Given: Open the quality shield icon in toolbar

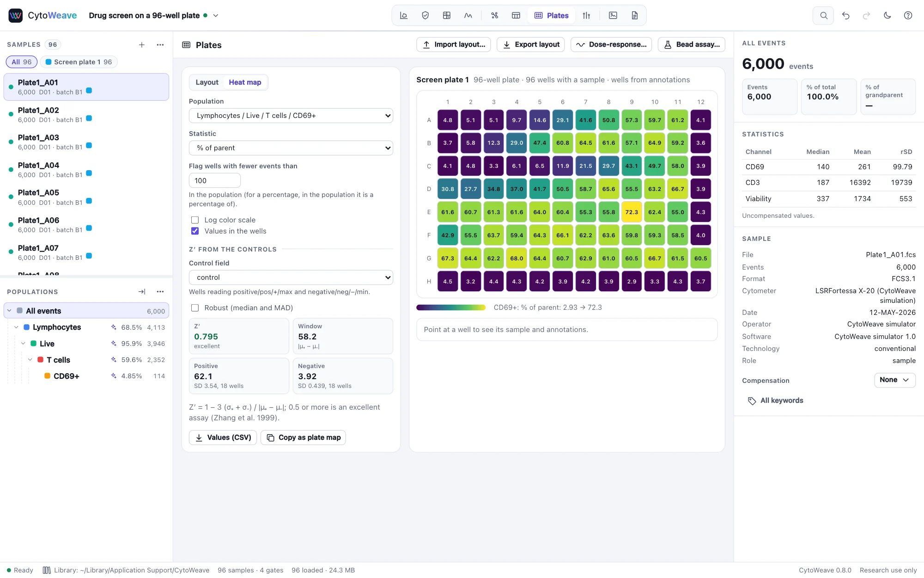Looking at the screenshot, I should coord(425,15).
